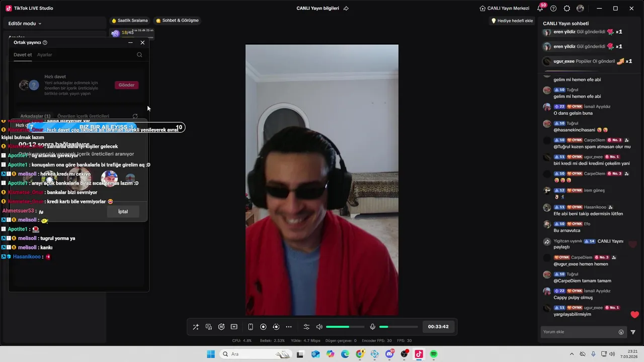Click Hediye hedefi ekle

pos(512,21)
